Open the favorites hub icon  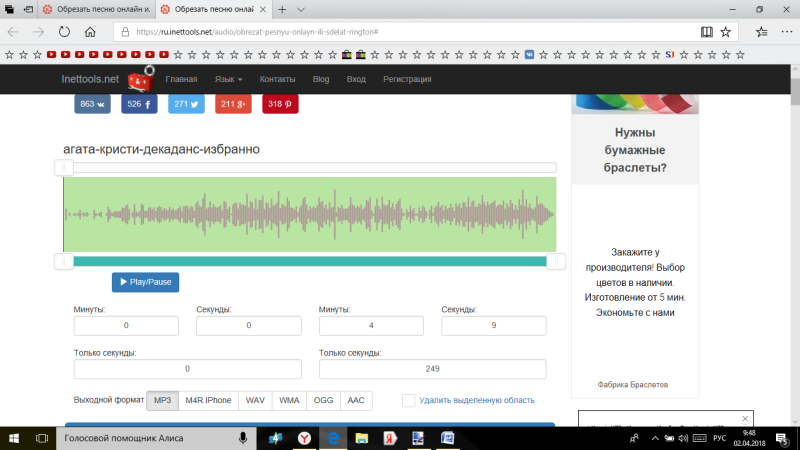tap(762, 32)
